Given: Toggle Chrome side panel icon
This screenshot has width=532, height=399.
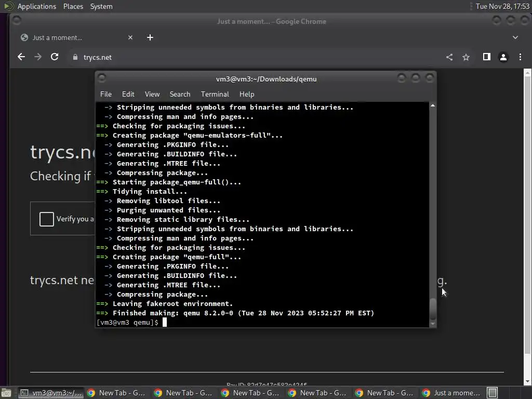Looking at the screenshot, I should [486, 57].
